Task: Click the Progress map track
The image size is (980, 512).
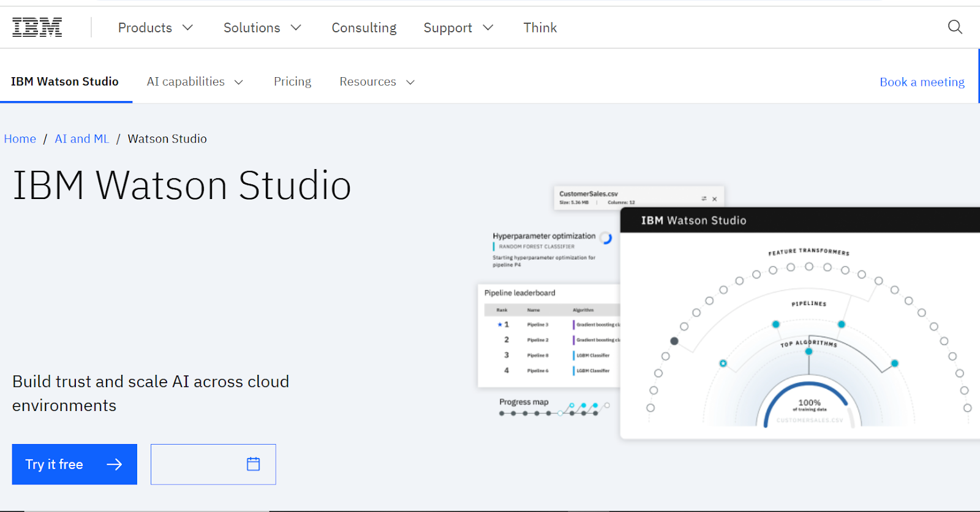Action: (x=554, y=409)
